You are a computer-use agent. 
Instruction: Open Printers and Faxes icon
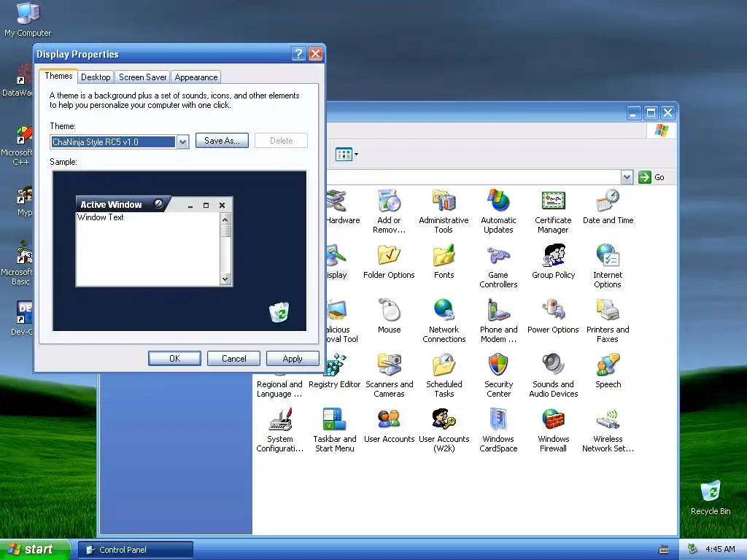click(608, 311)
